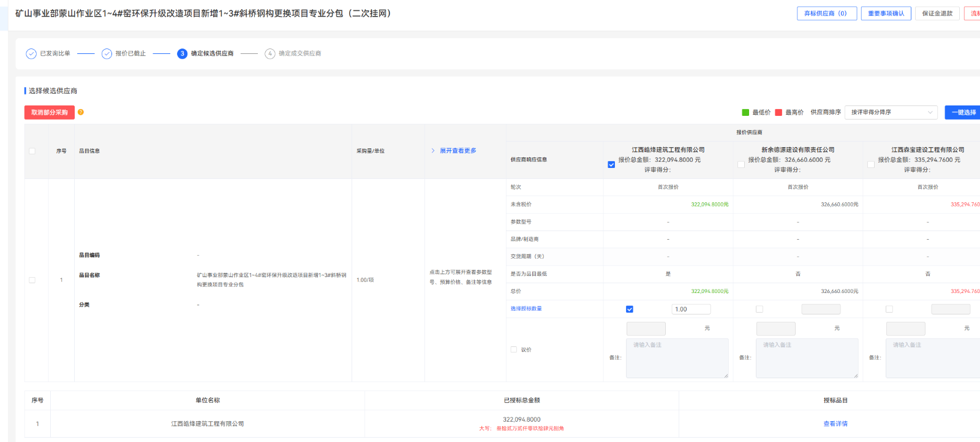Uncheck the 江西皓烽建筑工程有限公司 supplier checkbox
Viewport: 980px width, 442px height.
[x=611, y=164]
